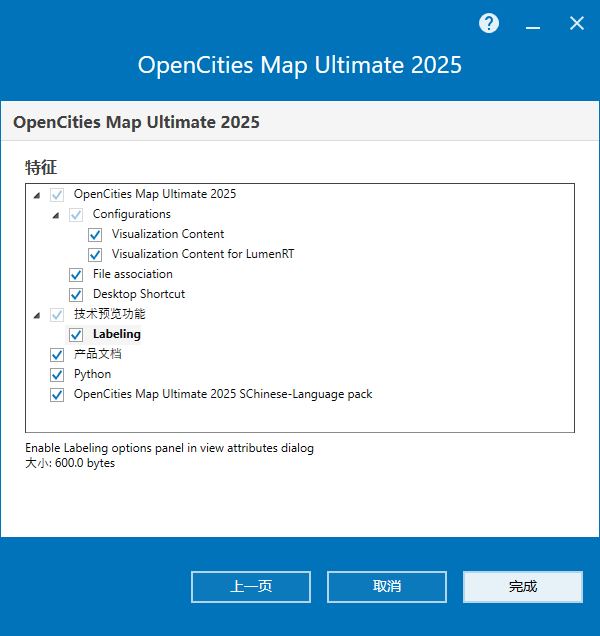
Task: Collapse the OpenCities Map Ultimate 2025 tree node
Action: click(37, 196)
